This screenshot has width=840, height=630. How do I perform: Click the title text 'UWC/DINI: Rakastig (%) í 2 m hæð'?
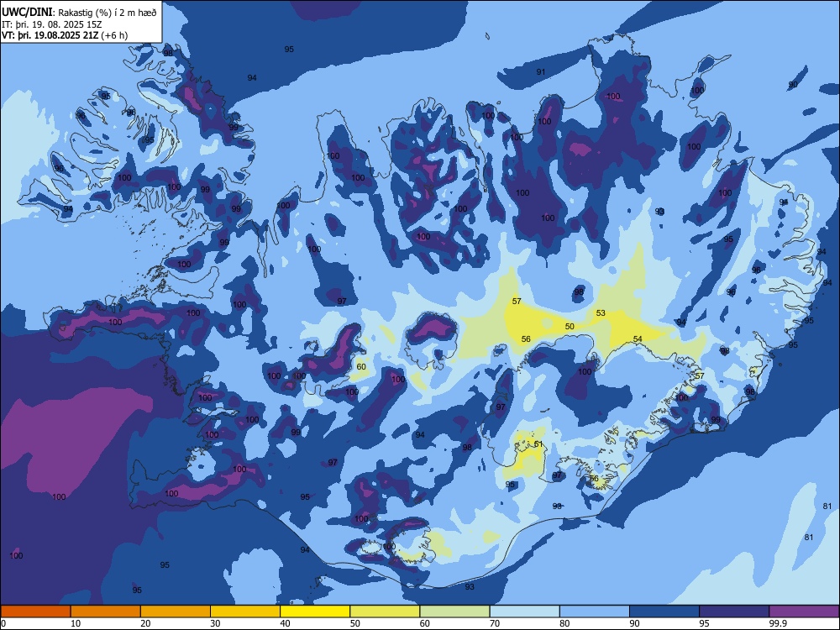79,13
